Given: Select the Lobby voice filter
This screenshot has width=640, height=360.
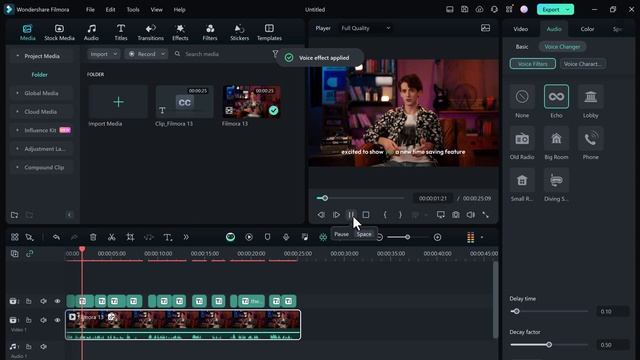Looking at the screenshot, I should [590, 97].
